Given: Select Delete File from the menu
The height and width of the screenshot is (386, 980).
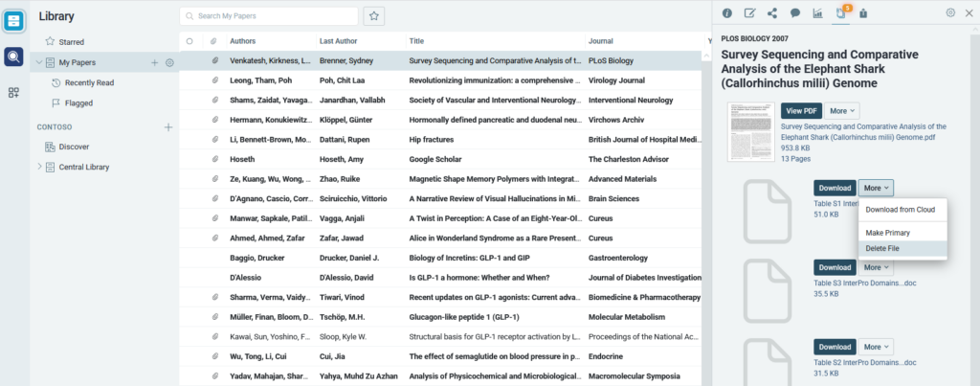Looking at the screenshot, I should (x=881, y=248).
